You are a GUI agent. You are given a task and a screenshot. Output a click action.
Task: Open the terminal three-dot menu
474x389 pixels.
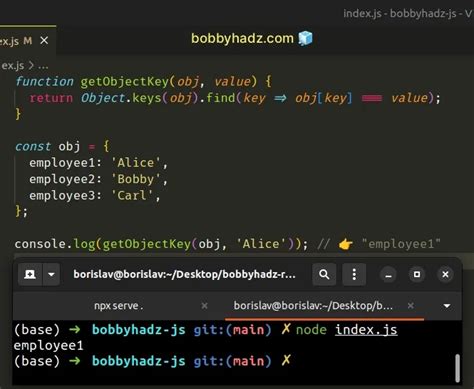[354, 274]
